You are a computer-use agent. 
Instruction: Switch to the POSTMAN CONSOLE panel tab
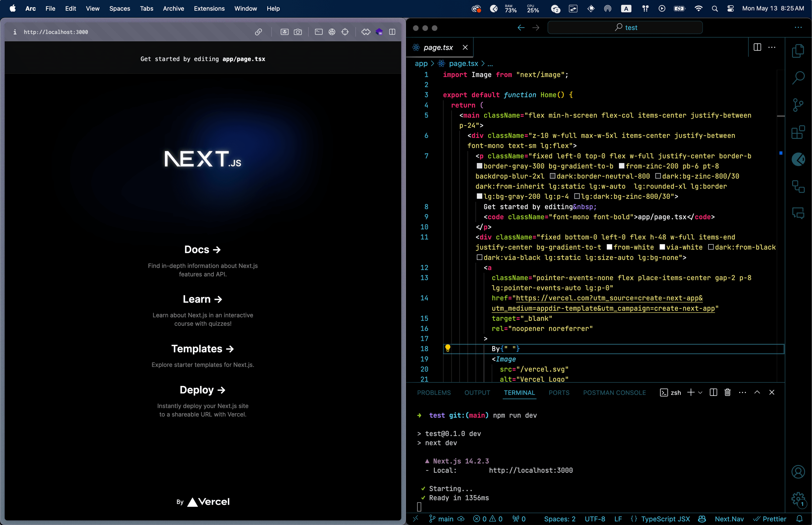615,393
